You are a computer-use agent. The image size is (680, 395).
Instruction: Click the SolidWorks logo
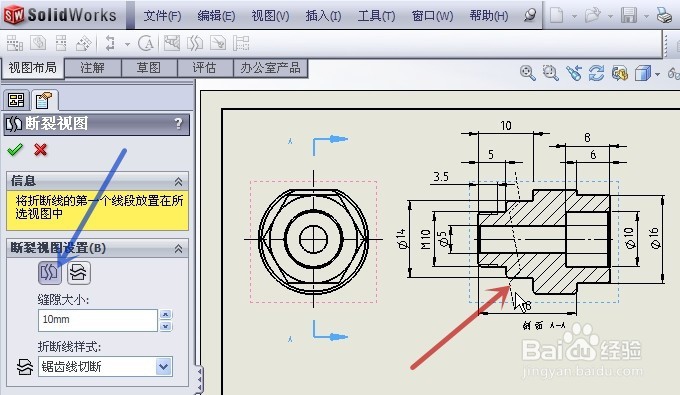tap(61, 15)
